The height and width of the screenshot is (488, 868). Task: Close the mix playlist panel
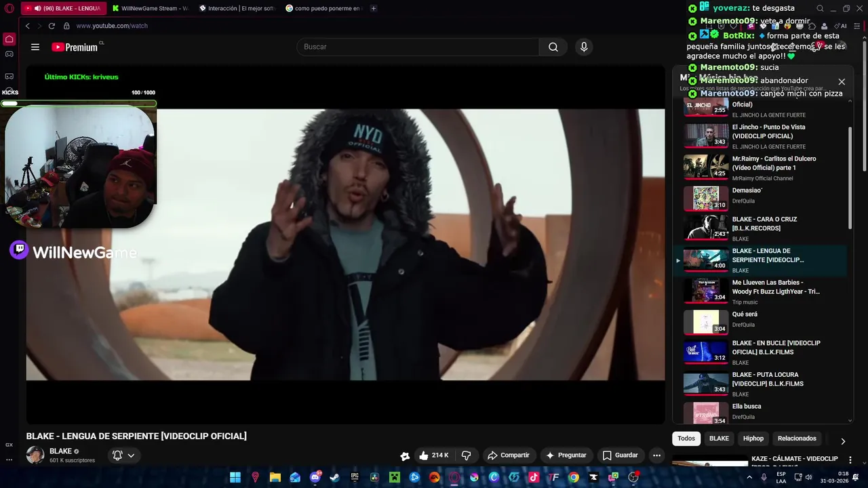coord(842,82)
